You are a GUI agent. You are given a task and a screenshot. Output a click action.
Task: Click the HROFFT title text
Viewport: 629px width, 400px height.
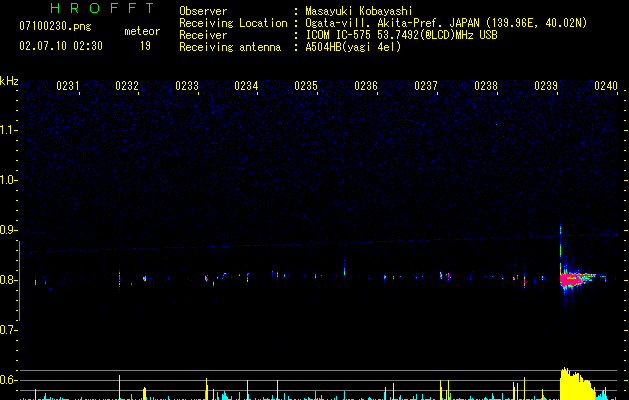103,8
